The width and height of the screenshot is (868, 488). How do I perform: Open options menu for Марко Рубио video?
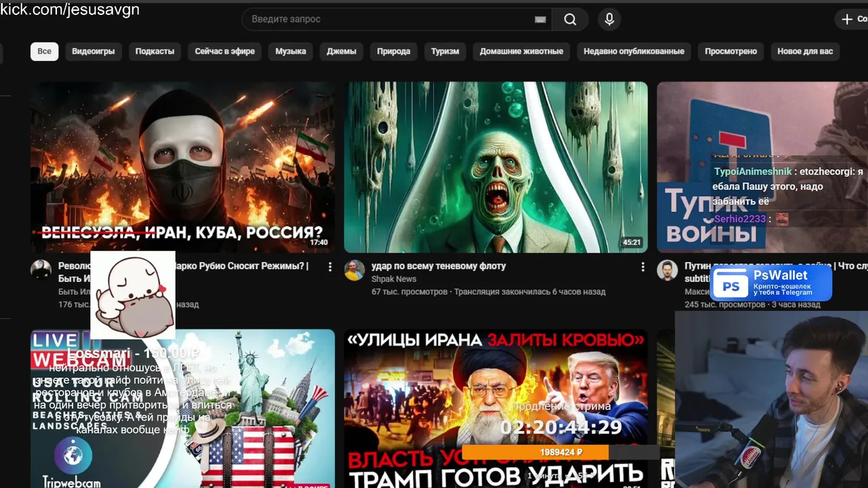click(x=330, y=267)
